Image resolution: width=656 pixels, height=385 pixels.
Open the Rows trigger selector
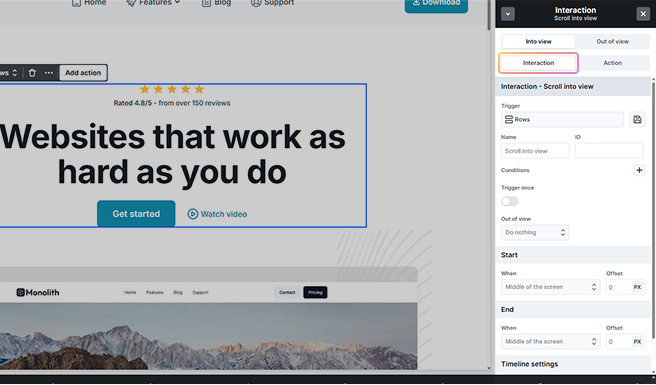pos(562,120)
